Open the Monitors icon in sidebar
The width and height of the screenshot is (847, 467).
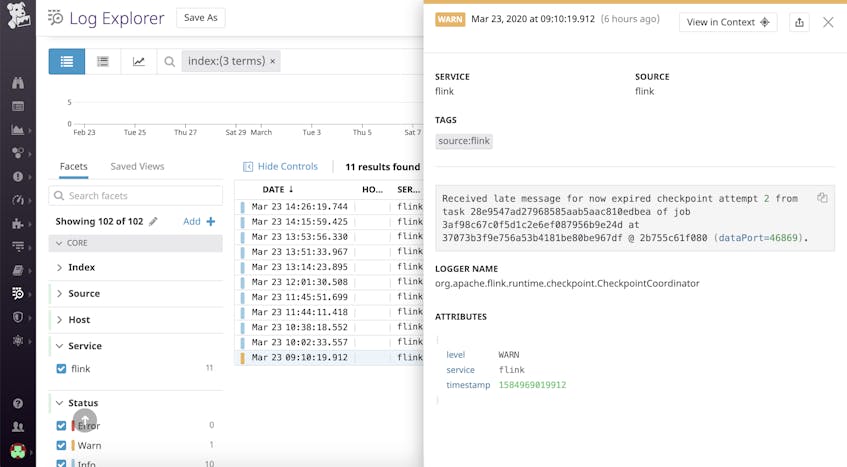(x=18, y=153)
